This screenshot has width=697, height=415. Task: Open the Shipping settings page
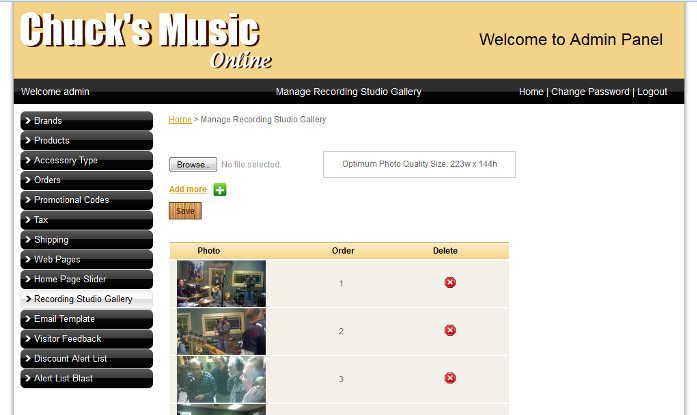coord(87,240)
